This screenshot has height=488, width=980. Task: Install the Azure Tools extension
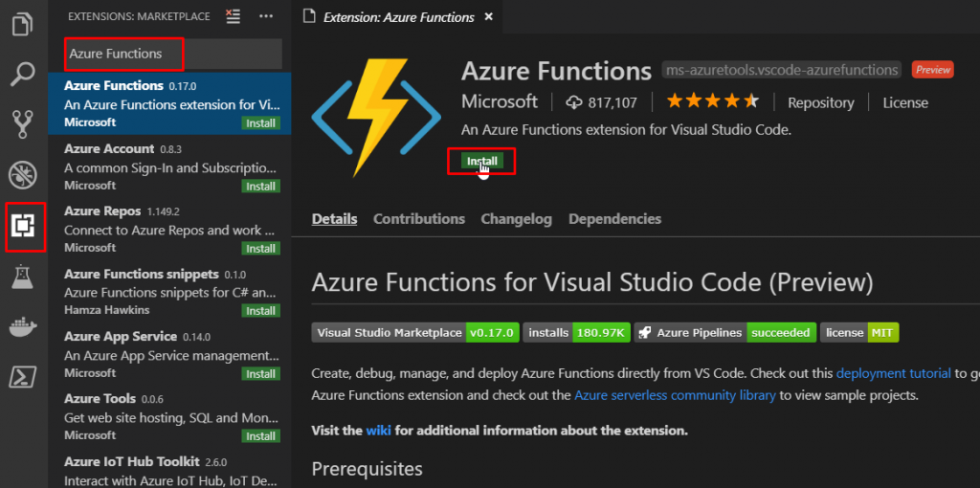coord(260,435)
